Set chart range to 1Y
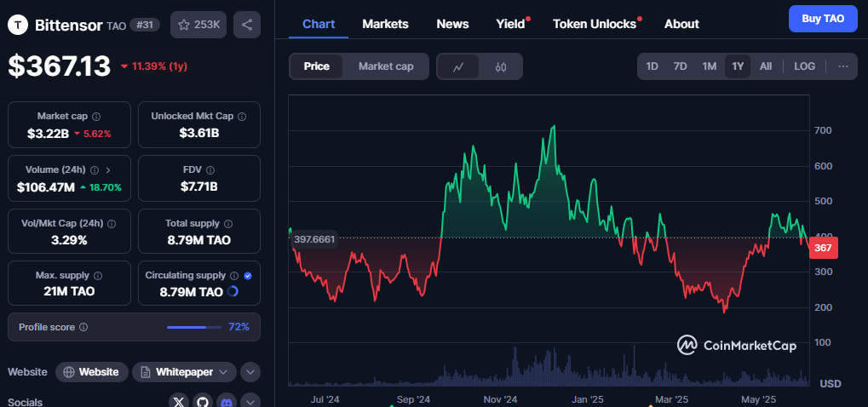This screenshot has height=407, width=868. pos(738,66)
